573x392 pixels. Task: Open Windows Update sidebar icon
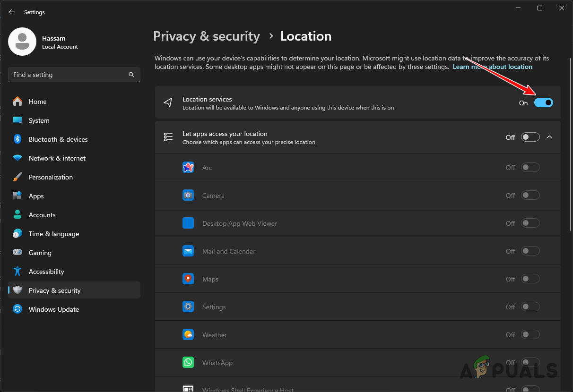(x=18, y=309)
